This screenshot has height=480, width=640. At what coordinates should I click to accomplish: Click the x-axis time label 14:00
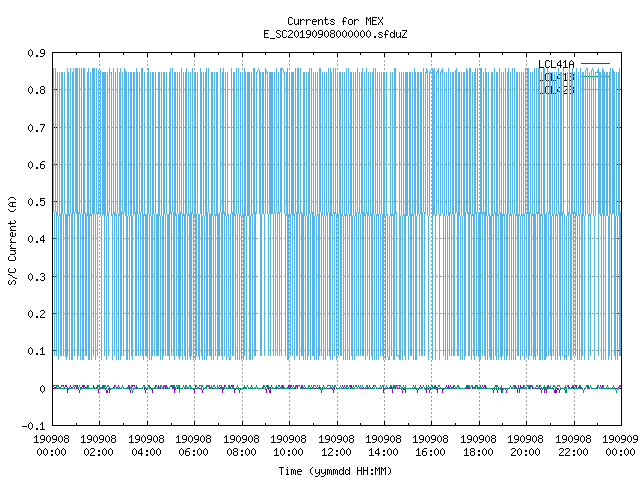pos(383,452)
